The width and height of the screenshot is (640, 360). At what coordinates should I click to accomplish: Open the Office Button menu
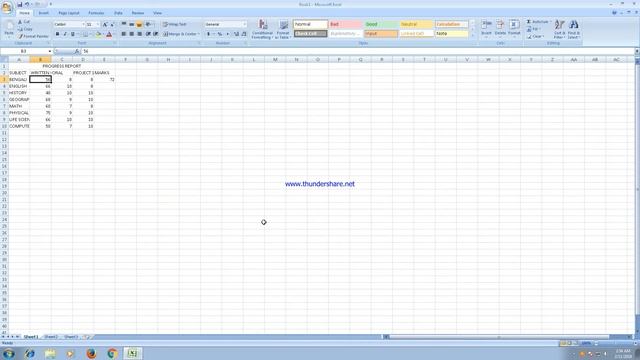[x=7, y=7]
